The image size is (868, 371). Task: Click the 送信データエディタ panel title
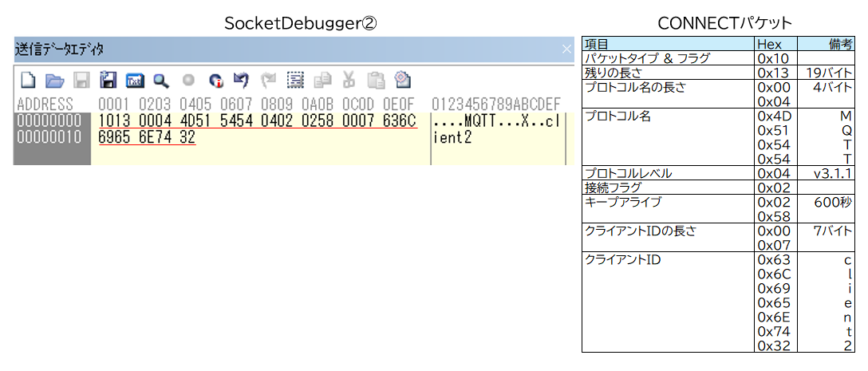(59, 49)
